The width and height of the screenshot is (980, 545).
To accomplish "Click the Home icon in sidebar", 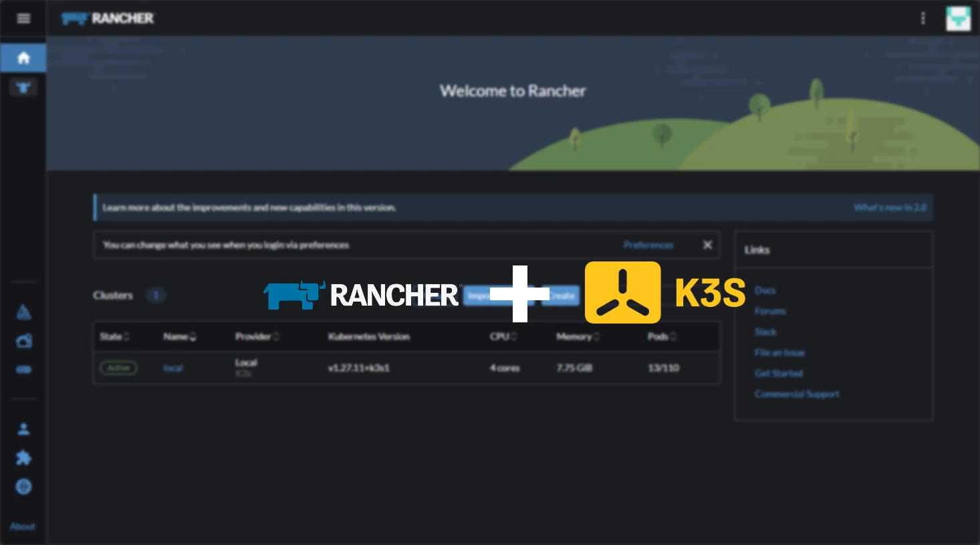I will pos(23,58).
